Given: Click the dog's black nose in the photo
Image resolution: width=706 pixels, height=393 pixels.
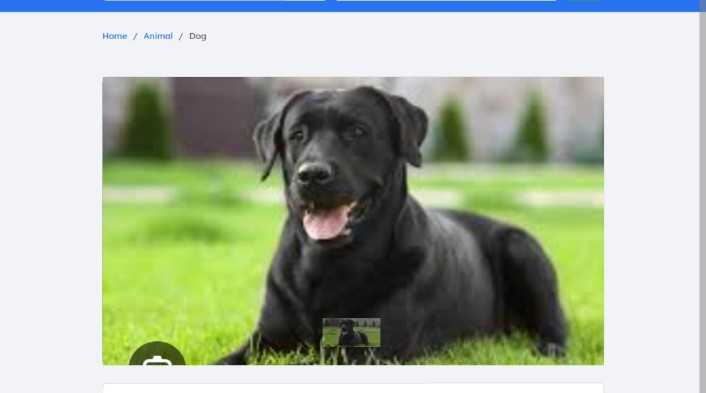Looking at the screenshot, I should [x=314, y=173].
